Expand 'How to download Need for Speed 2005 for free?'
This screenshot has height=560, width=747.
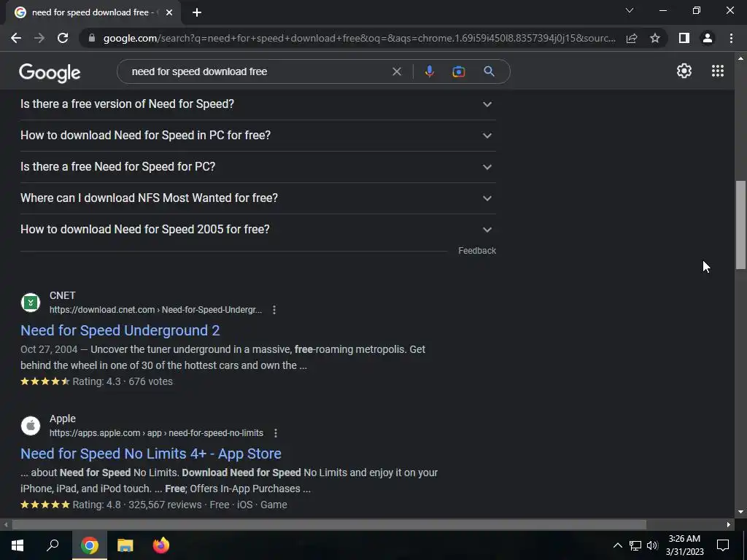click(x=258, y=230)
